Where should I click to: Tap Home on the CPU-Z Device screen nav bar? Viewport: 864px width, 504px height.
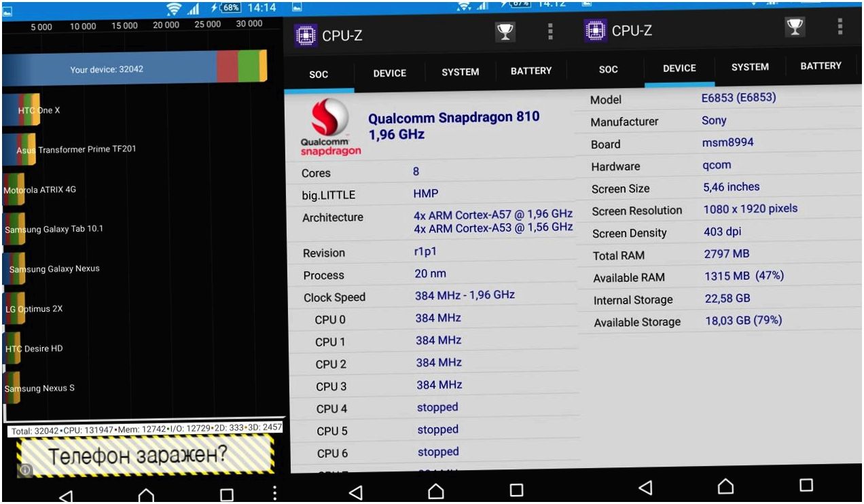725,486
